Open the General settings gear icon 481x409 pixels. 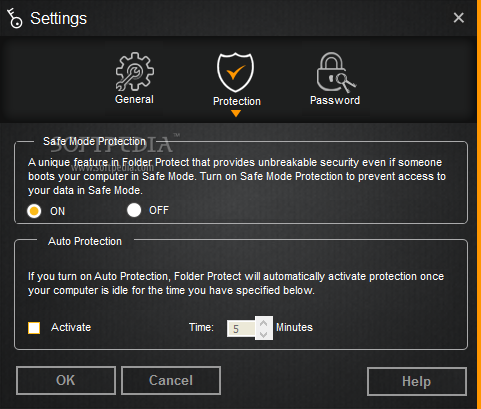tap(135, 72)
